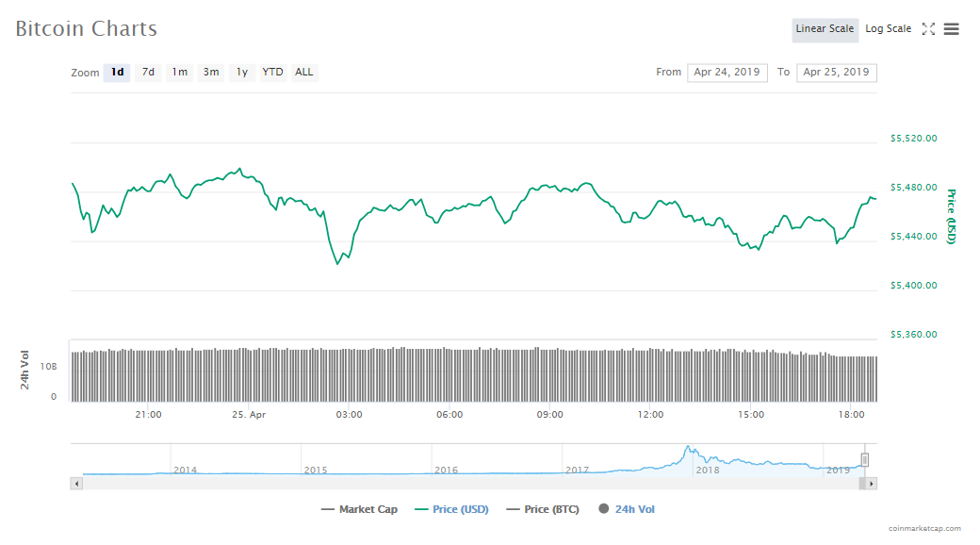Choose the 1m zoom range

(x=179, y=73)
